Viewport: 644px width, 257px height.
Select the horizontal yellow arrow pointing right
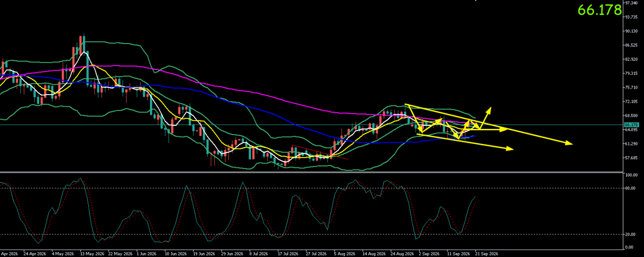pyautogui.click(x=503, y=129)
